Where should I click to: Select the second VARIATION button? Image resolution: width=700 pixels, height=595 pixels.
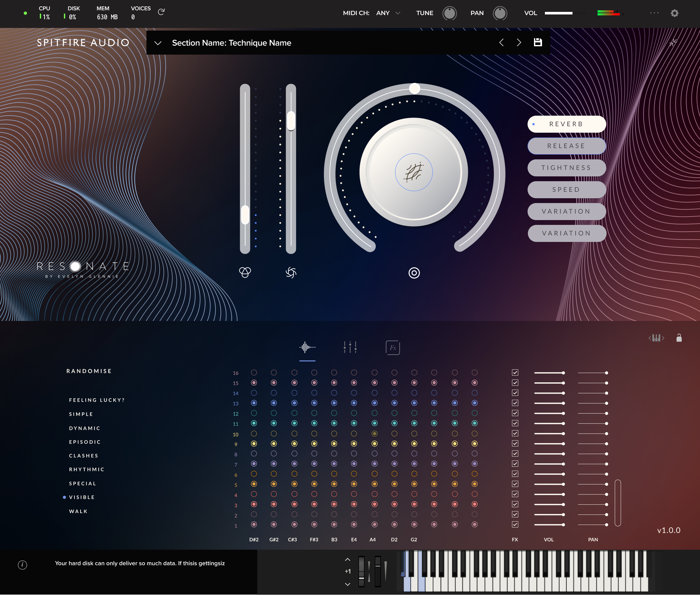[x=566, y=234]
